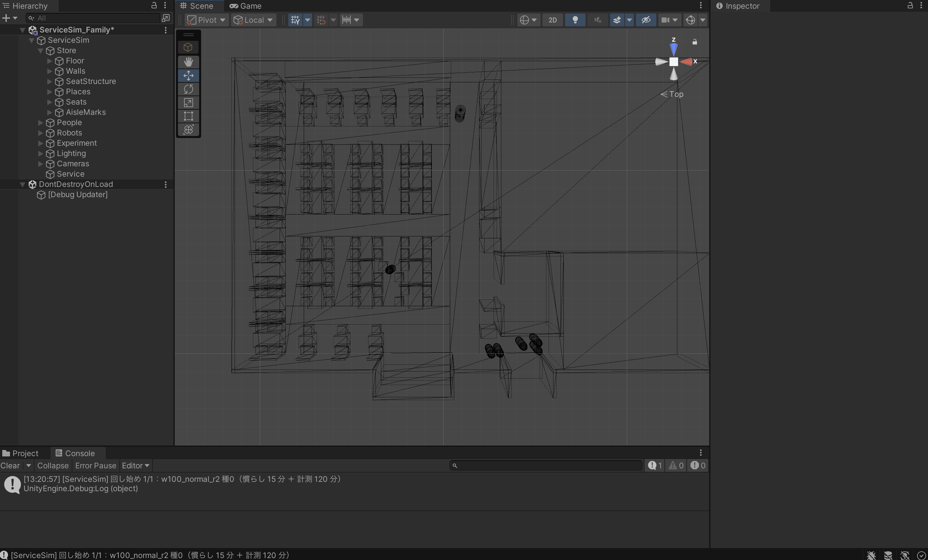Click the orientation gizmo X axis cone
The image size is (928, 560).
(686, 62)
